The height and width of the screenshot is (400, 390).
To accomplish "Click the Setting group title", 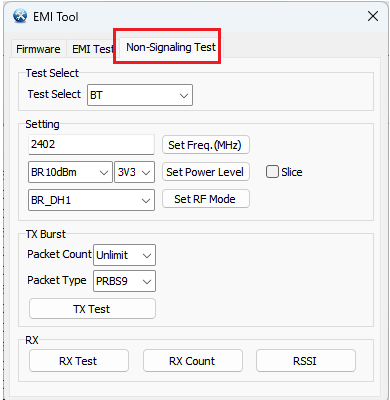I will 42,124.
